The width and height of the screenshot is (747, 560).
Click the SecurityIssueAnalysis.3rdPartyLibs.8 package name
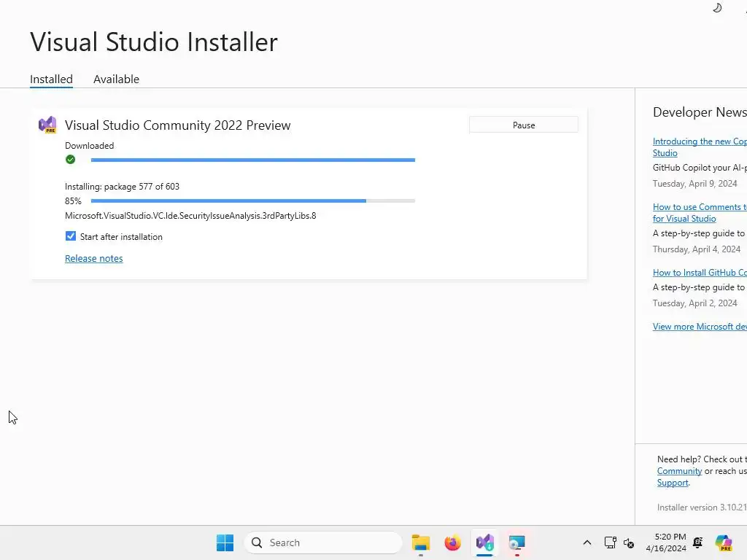pyautogui.click(x=190, y=216)
